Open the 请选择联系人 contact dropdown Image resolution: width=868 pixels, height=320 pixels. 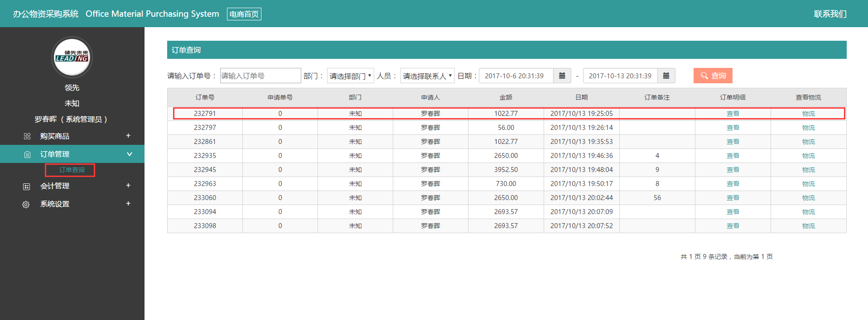[427, 76]
